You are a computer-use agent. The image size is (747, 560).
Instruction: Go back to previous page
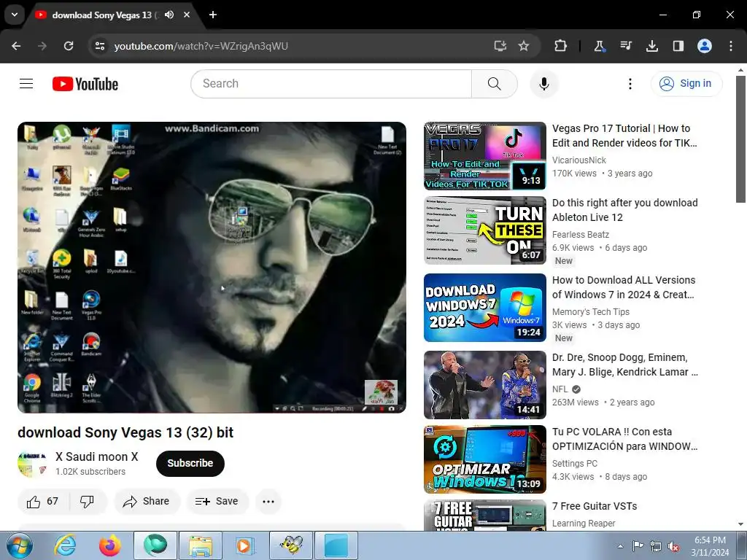[16, 46]
